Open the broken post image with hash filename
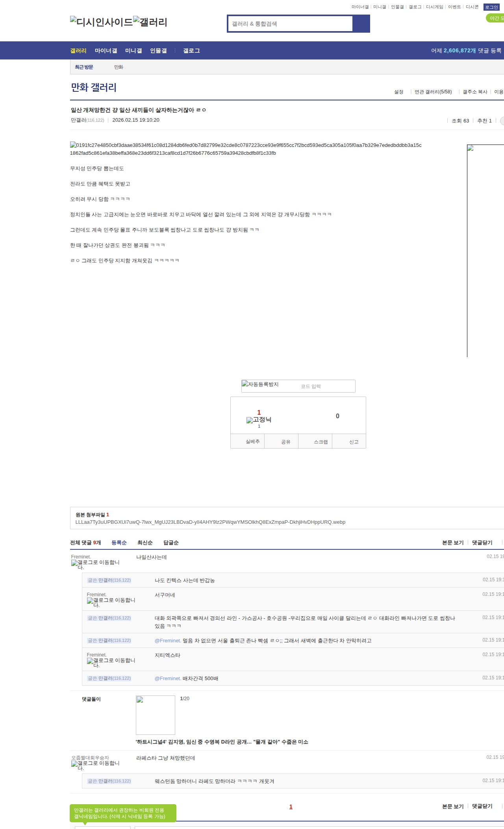The image size is (504, 829). (x=246, y=149)
